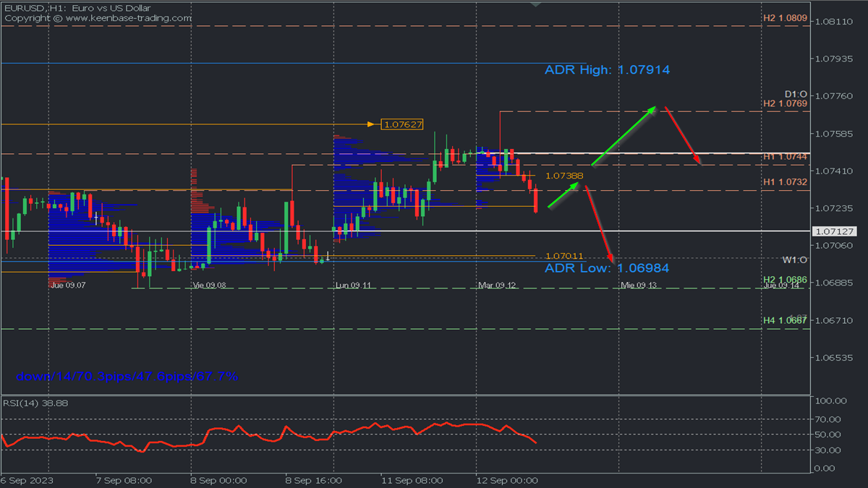This screenshot has height=488, width=868.
Task: Click the orange 1.07627 price tag
Action: [403, 124]
